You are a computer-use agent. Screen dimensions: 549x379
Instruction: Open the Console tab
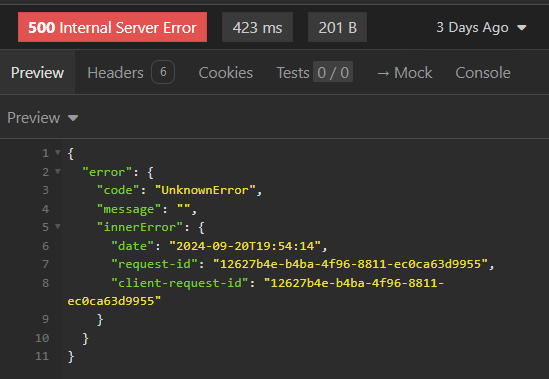[x=483, y=73]
